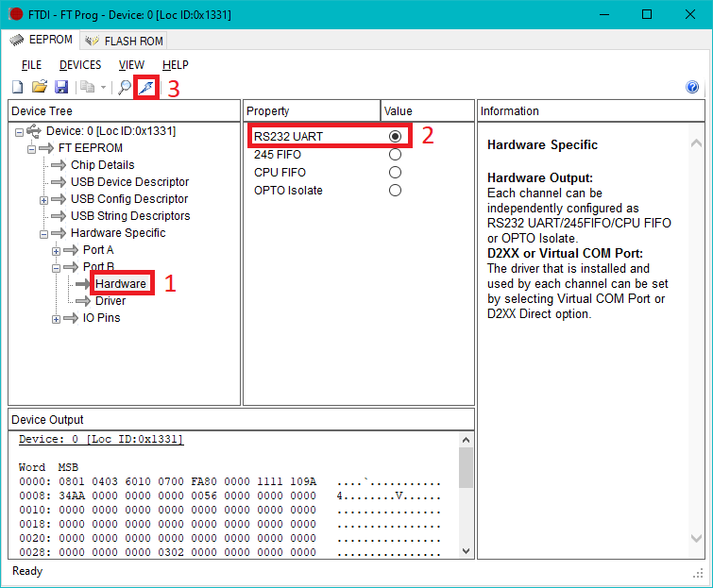713x588 pixels.
Task: Select FT EEPROM in device tree
Action: click(x=91, y=147)
